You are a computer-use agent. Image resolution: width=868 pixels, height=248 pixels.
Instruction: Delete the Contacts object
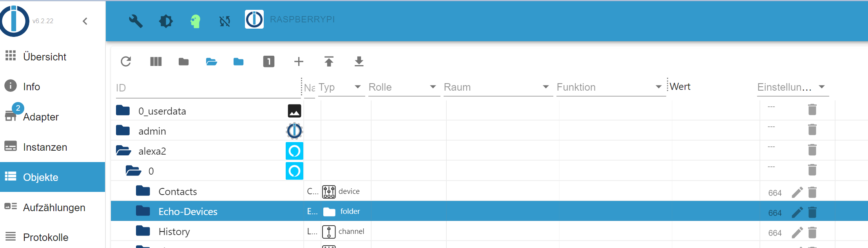pos(812,192)
